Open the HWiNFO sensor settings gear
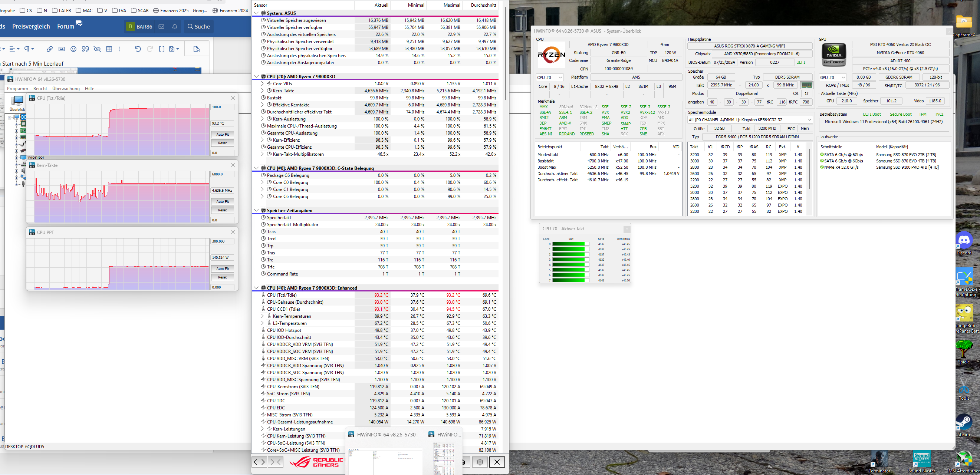Screen dimensions: 980x475 coord(480,462)
